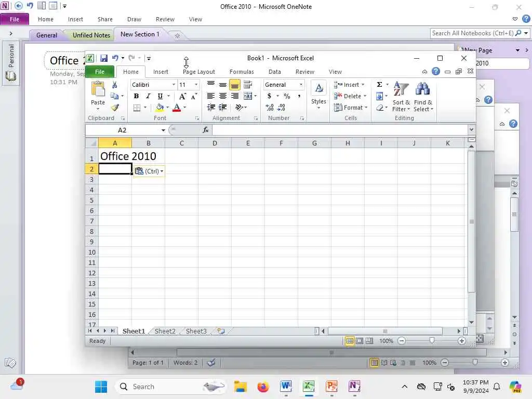The image size is (532, 399).
Task: Open the OneNote Draw tab
Action: click(134, 19)
